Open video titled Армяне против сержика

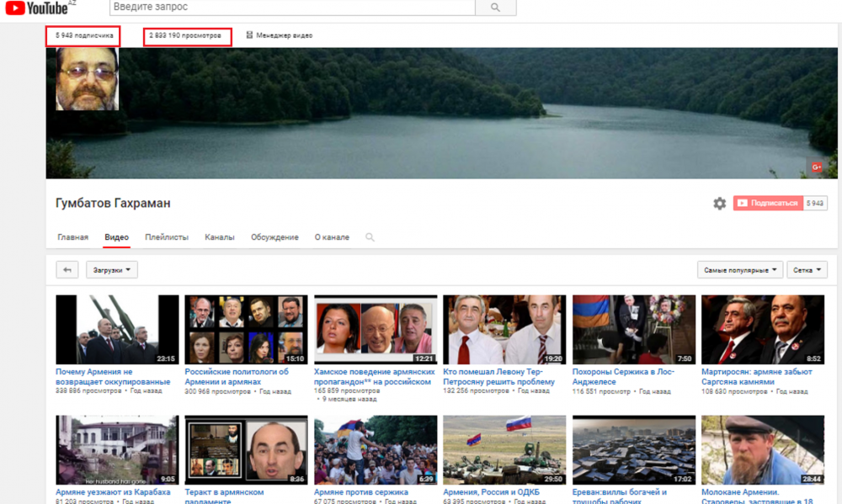click(x=360, y=492)
